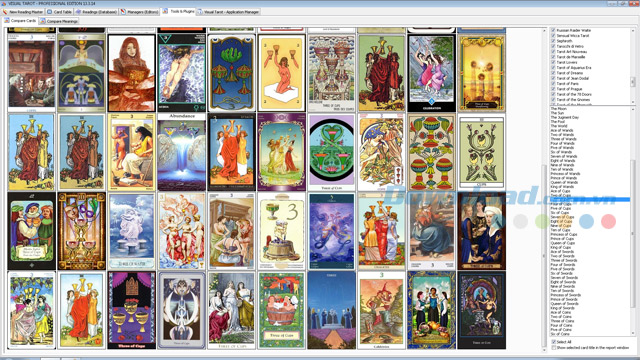This screenshot has height=360, width=640.
Task: Click the card list scroll-down arrow
Action: [x=633, y=333]
